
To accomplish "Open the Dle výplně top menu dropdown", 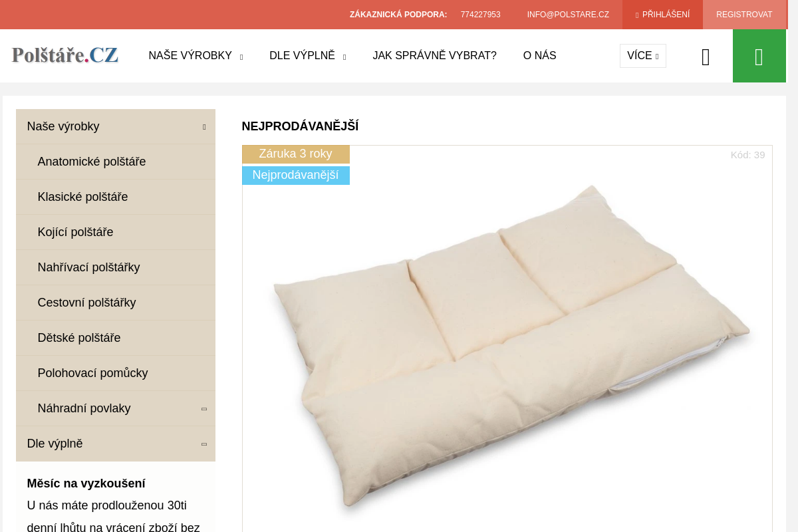I will [x=307, y=56].
